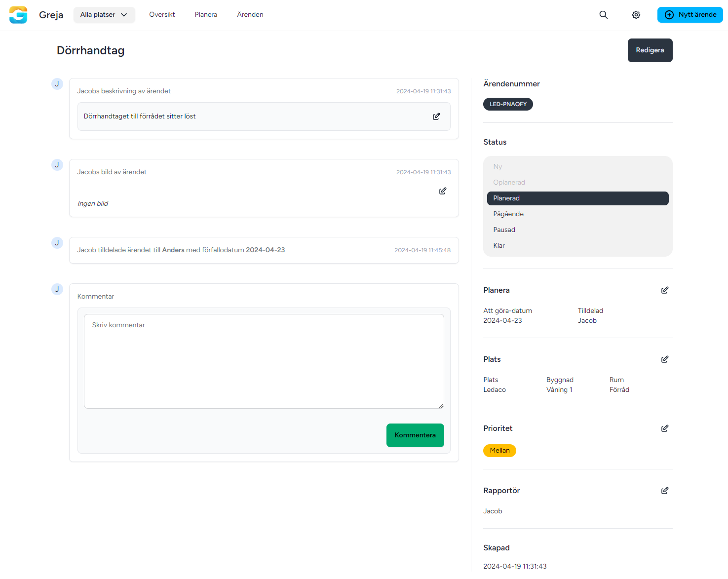728x579 pixels.
Task: Edit the Rapportör section
Action: 664,491
